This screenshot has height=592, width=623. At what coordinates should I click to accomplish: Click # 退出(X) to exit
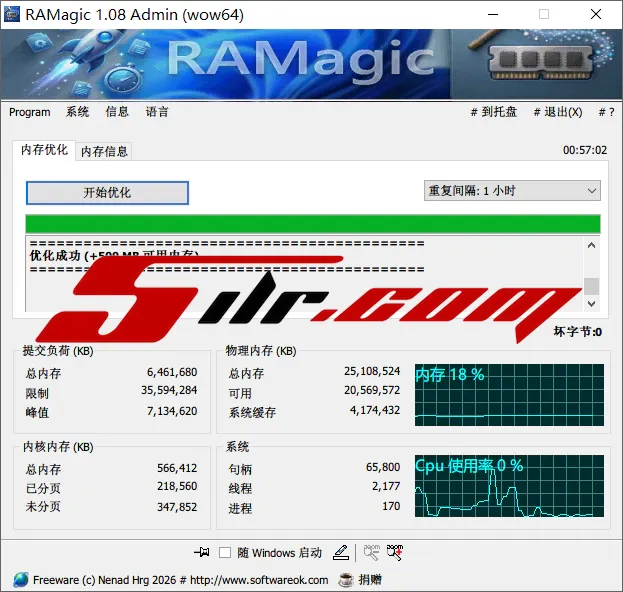click(x=558, y=112)
